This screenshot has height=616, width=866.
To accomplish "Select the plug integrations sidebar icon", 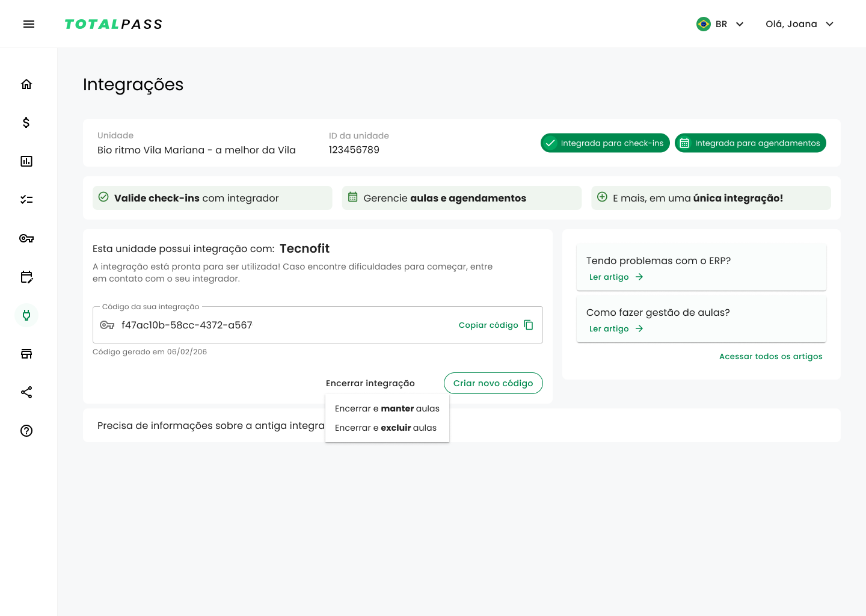I will (26, 315).
